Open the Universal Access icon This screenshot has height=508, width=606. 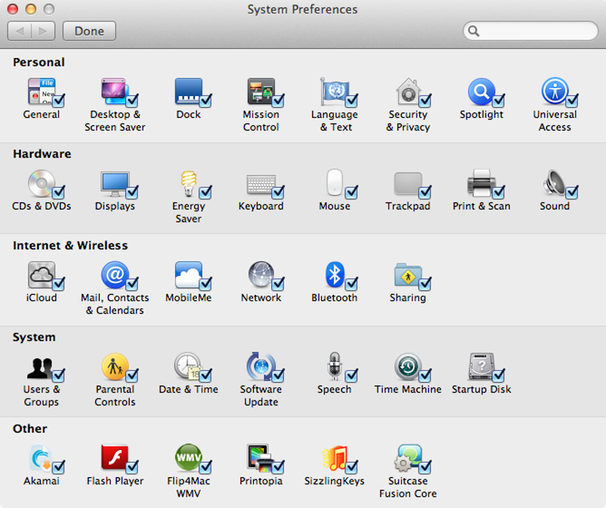(x=555, y=91)
